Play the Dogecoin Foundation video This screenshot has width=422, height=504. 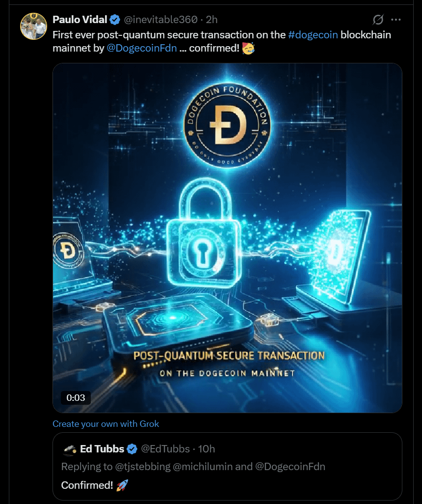227,238
